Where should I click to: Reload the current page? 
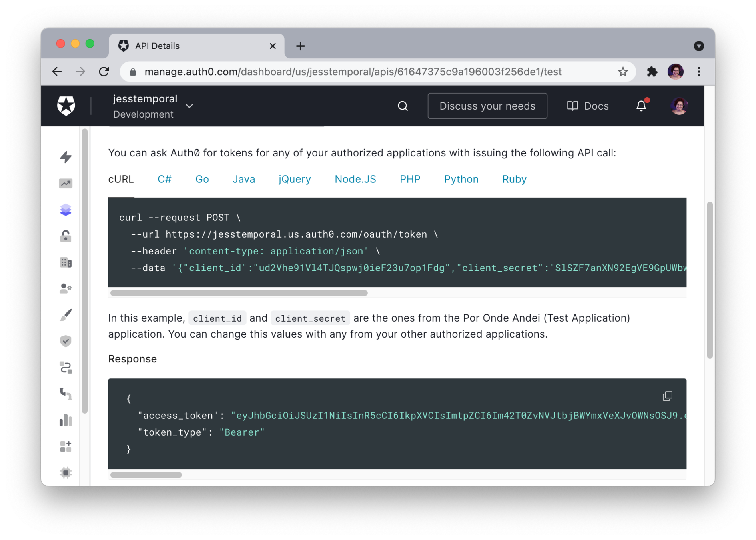coord(104,72)
